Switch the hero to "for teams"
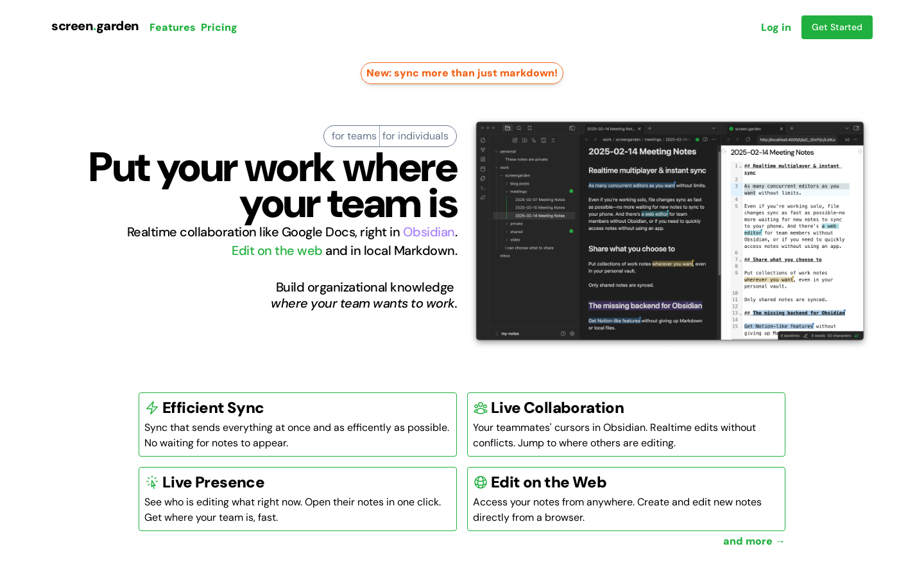The height and width of the screenshot is (578, 924). (354, 136)
